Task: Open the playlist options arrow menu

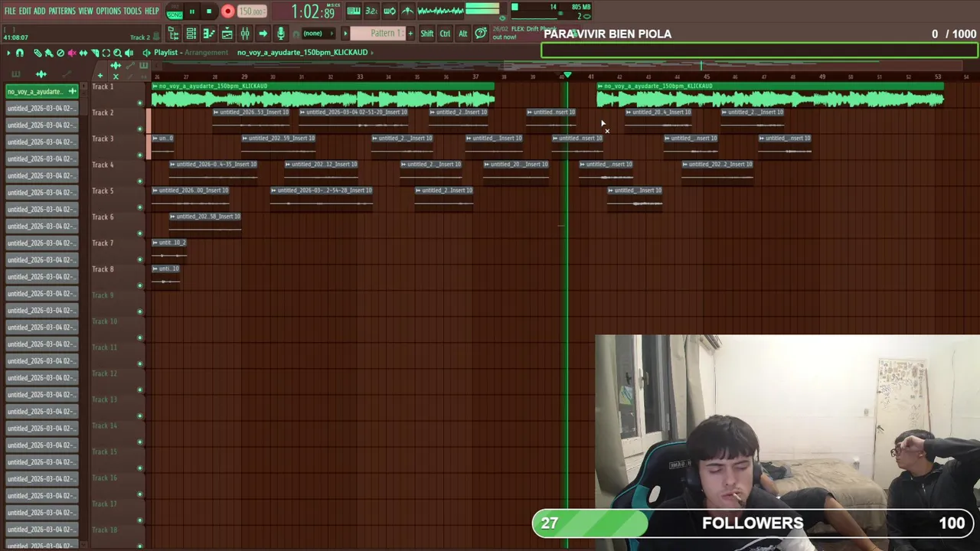Action: (x=8, y=53)
